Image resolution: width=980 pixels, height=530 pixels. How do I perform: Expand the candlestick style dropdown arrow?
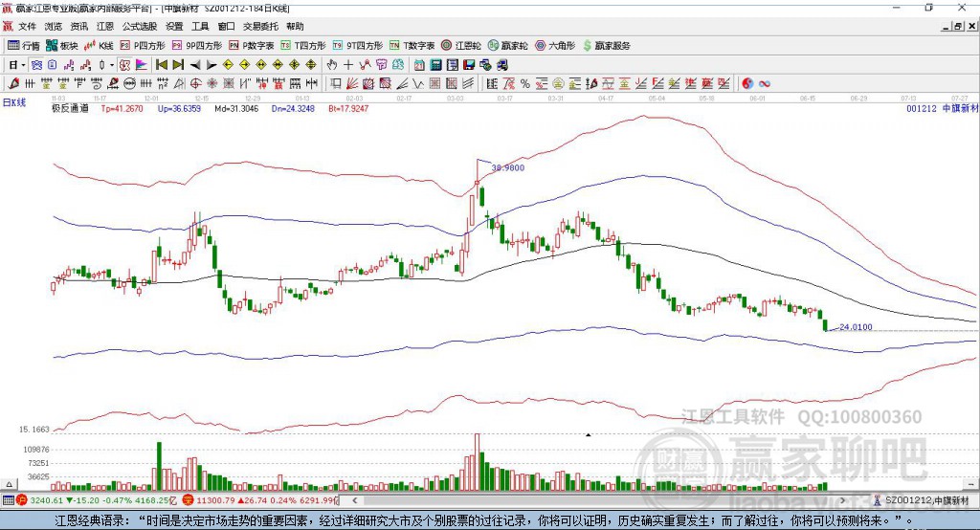click(112, 65)
